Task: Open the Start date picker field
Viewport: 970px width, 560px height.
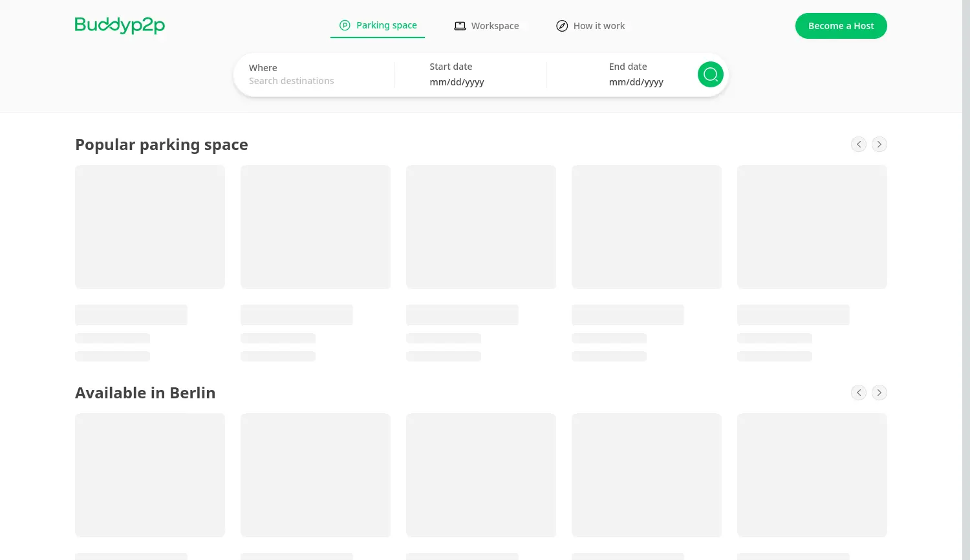Action: click(x=479, y=82)
